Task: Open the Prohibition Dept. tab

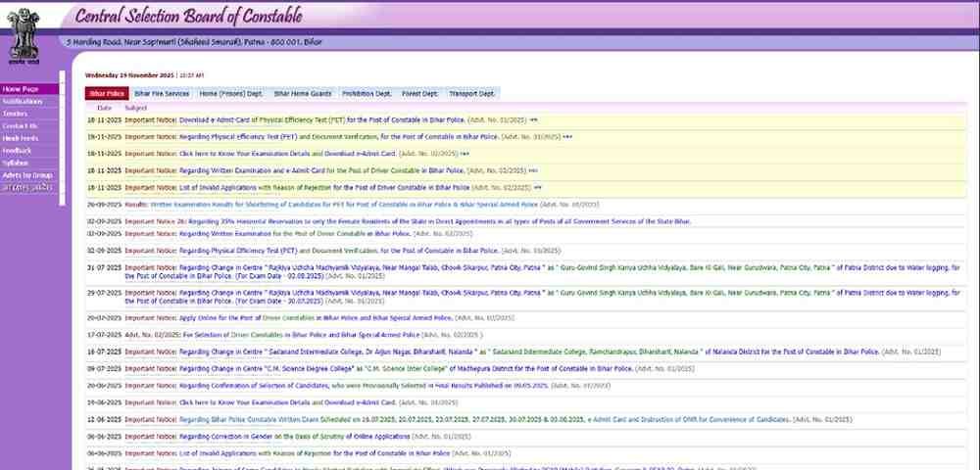Action: [x=368, y=94]
